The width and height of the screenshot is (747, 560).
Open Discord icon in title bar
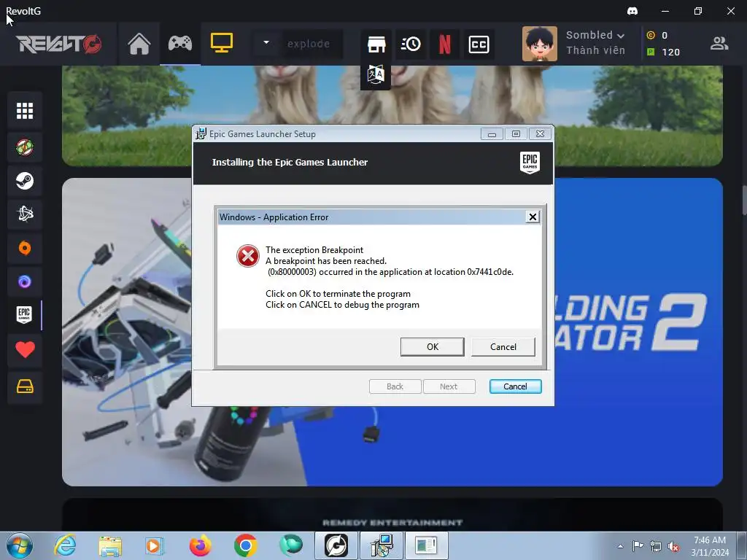coord(632,11)
